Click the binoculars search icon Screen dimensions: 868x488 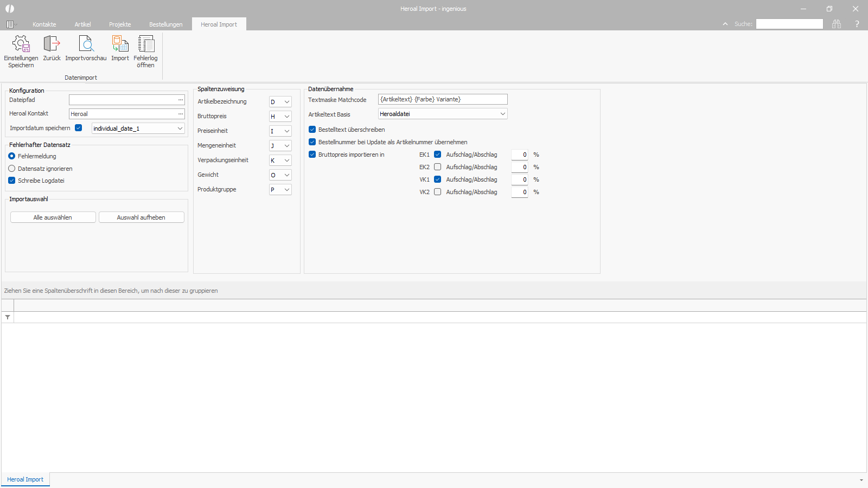[x=837, y=24]
